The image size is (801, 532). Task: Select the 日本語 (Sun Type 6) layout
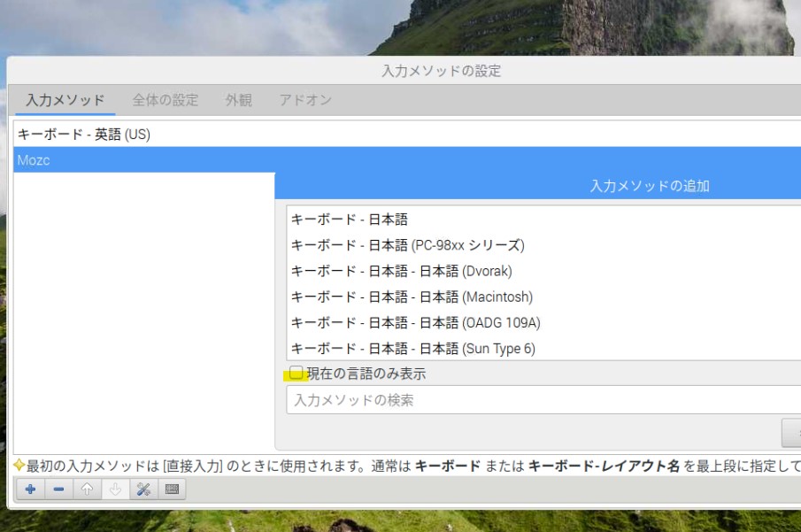pos(413,348)
